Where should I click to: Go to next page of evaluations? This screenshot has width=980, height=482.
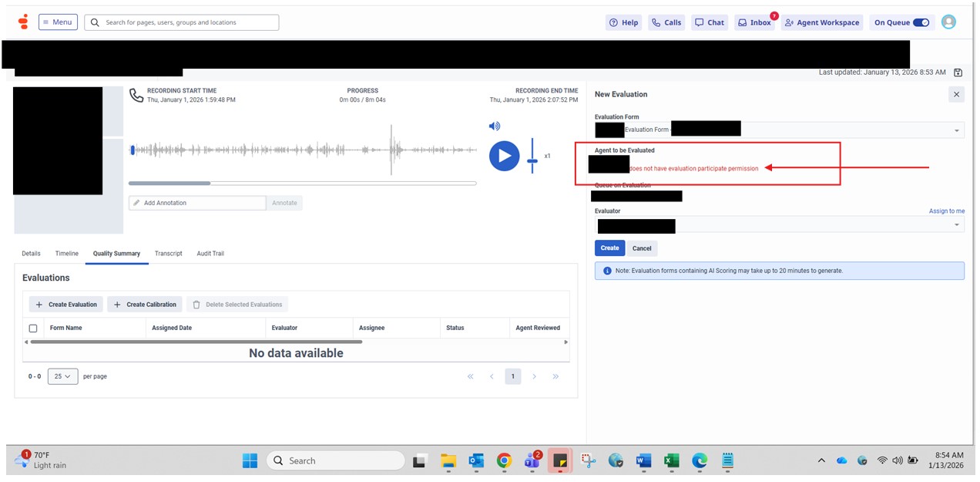(x=534, y=376)
